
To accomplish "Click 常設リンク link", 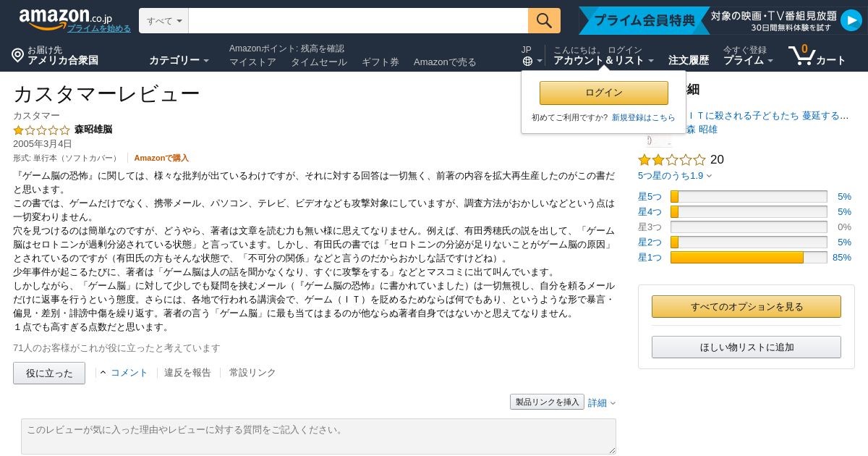I will pyautogui.click(x=252, y=372).
